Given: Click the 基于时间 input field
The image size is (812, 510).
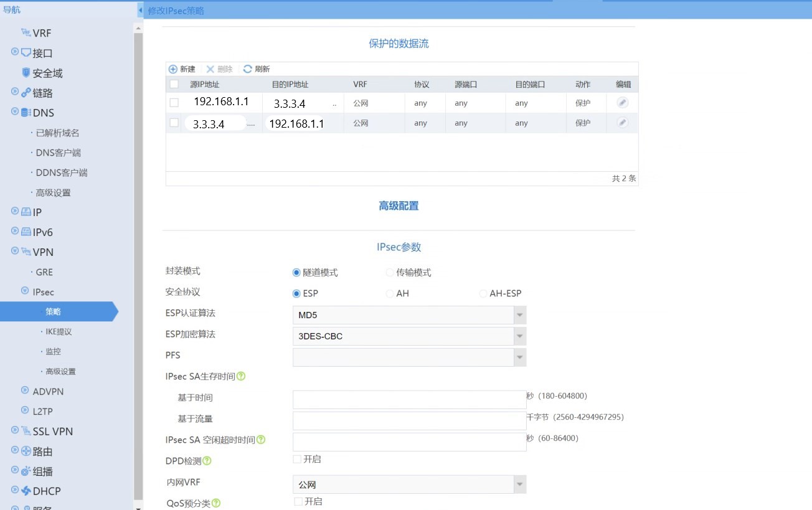Looking at the screenshot, I should 410,400.
